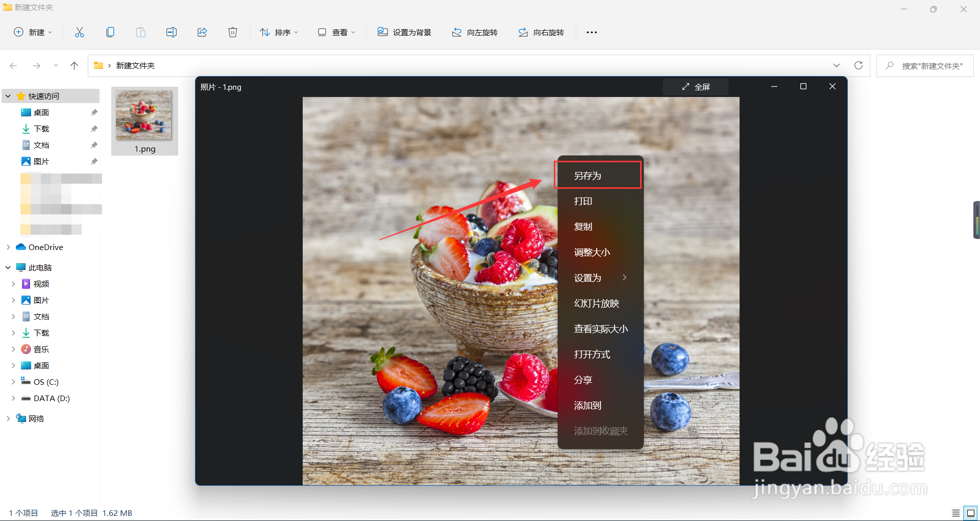Open 设置为 submenu in context menu

pyautogui.click(x=600, y=278)
